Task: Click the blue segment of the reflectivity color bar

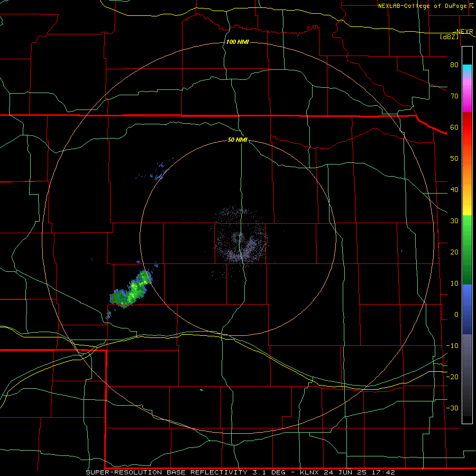Action: (x=467, y=309)
